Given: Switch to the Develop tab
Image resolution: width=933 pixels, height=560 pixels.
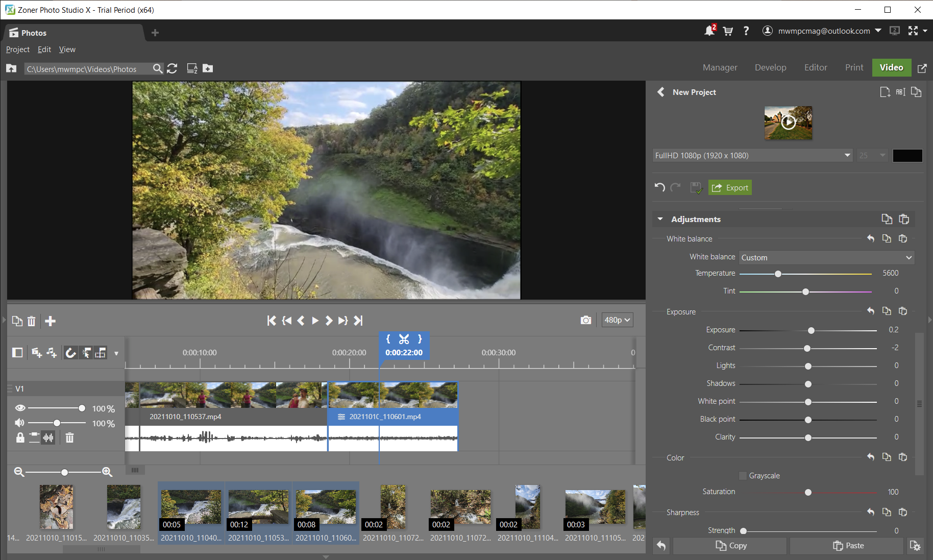Looking at the screenshot, I should (770, 67).
